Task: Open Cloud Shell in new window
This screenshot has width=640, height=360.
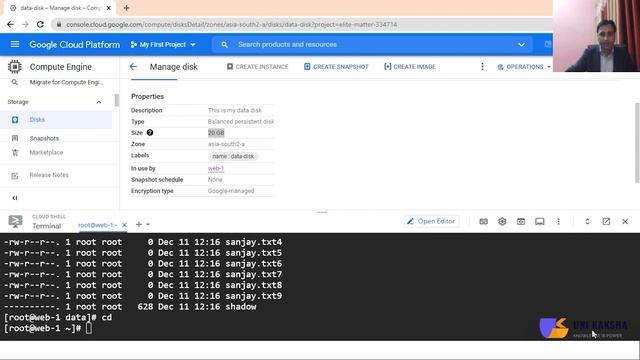Action: pos(606,221)
